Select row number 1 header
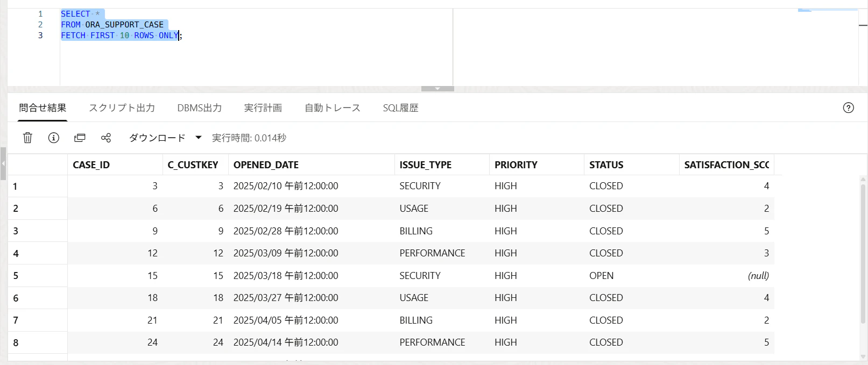The width and height of the screenshot is (868, 365). click(38, 187)
